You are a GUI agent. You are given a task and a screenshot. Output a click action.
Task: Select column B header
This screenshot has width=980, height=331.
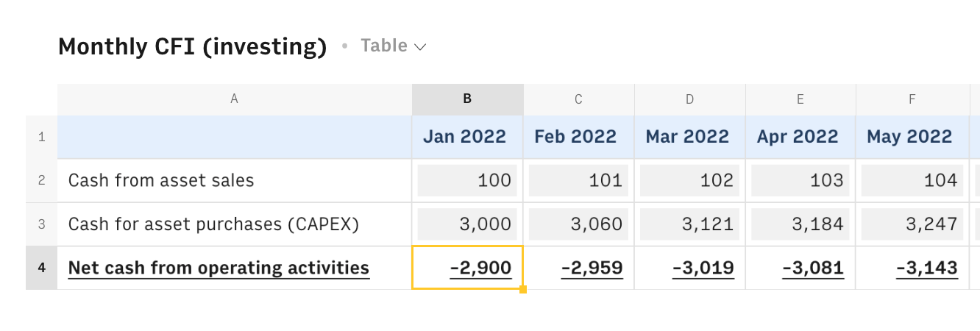pos(467,99)
